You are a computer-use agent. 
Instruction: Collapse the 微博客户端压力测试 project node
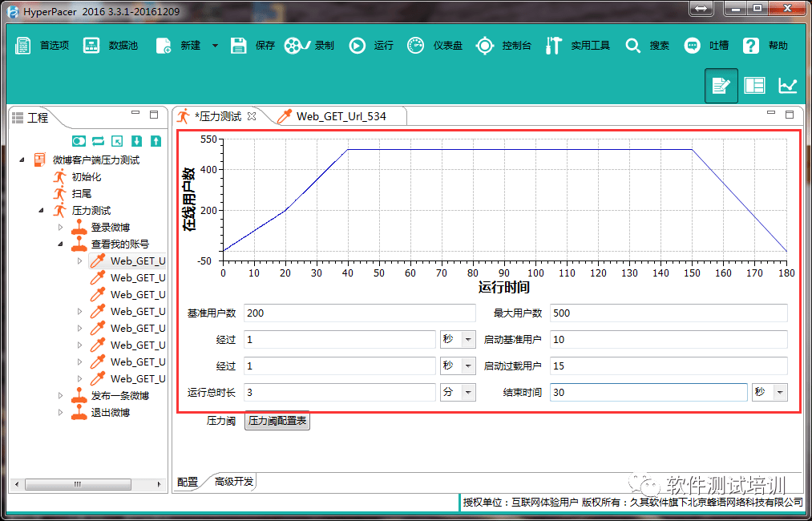(x=21, y=160)
